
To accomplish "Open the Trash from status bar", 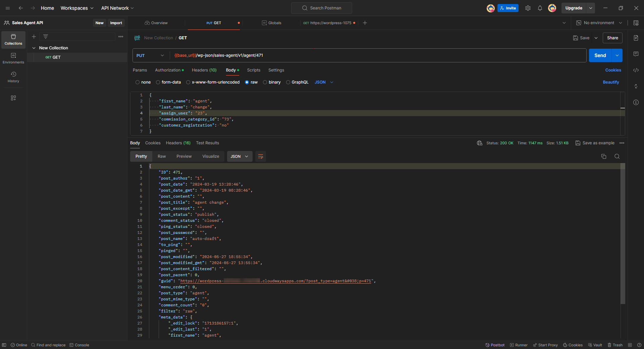I will (x=615, y=345).
